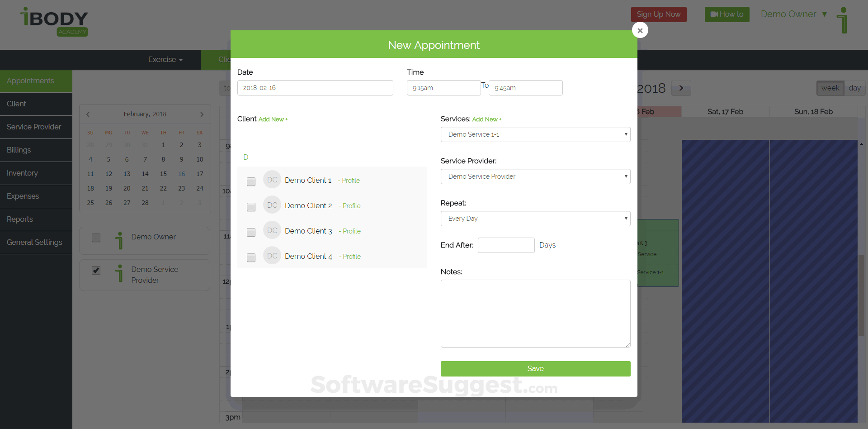Click Demo Client 4's DC avatar

(x=272, y=256)
